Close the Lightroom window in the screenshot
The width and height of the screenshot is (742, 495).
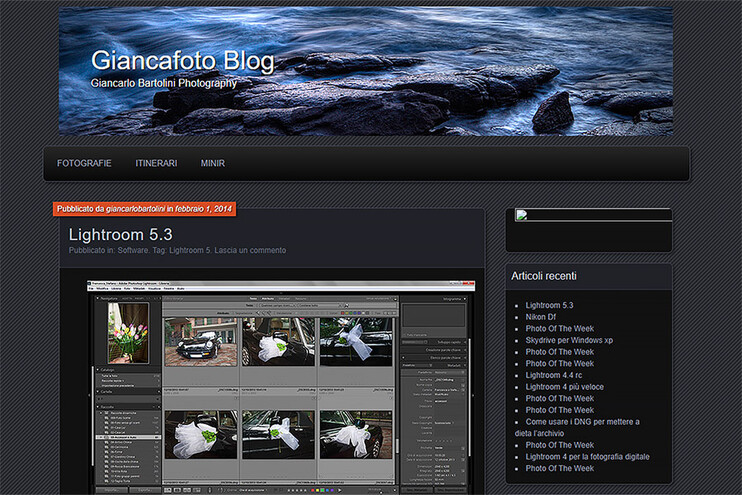(468, 283)
